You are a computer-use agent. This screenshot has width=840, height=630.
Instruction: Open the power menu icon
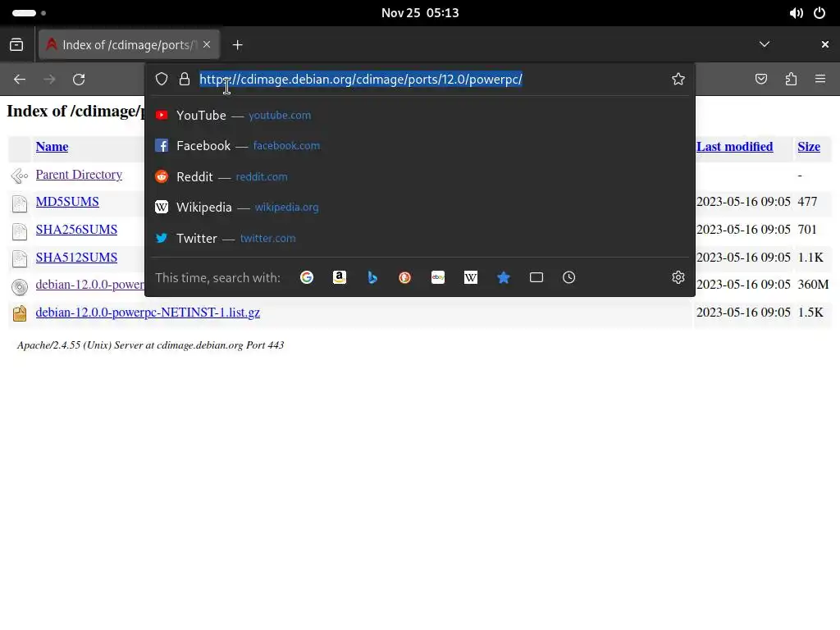(x=819, y=13)
